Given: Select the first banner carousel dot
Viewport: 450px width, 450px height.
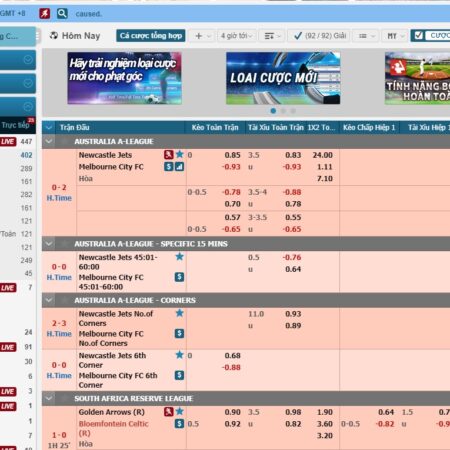Looking at the screenshot, I should 273,111.
